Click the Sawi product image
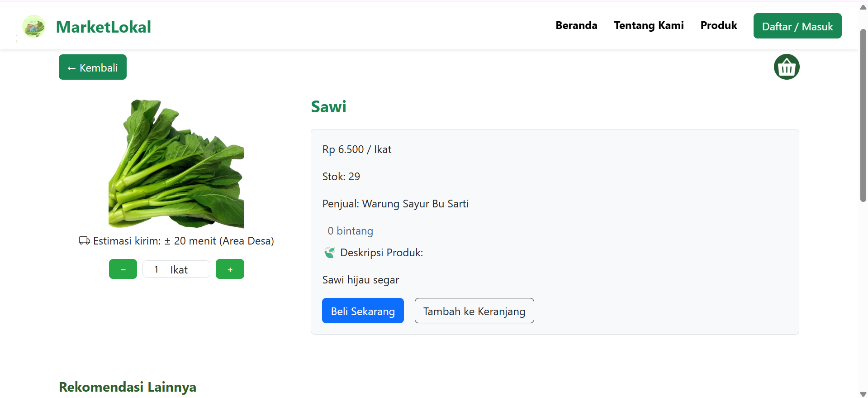 point(176,163)
